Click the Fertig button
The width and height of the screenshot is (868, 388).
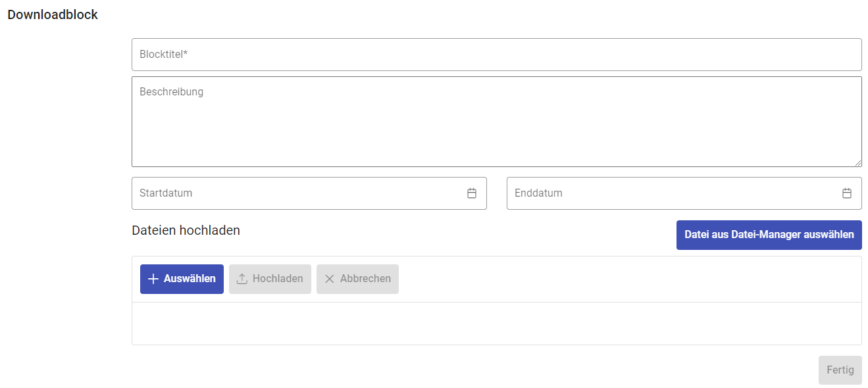(x=840, y=370)
